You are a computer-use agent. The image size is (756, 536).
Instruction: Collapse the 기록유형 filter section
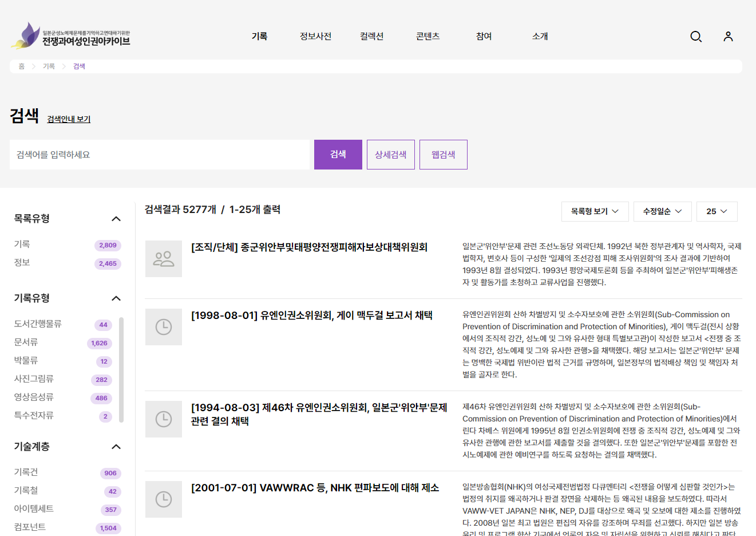click(x=116, y=298)
